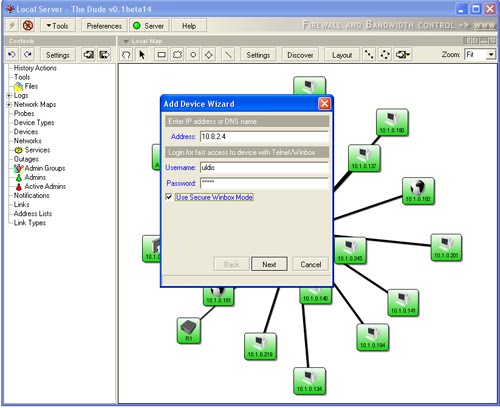Select the R1 router node
Viewport: 500px width, 408px height.
coord(189,330)
